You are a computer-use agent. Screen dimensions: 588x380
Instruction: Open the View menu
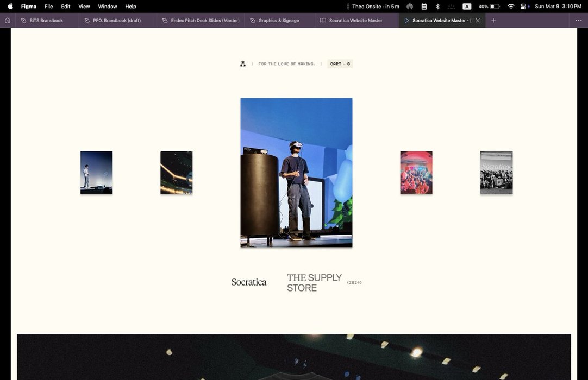click(84, 7)
